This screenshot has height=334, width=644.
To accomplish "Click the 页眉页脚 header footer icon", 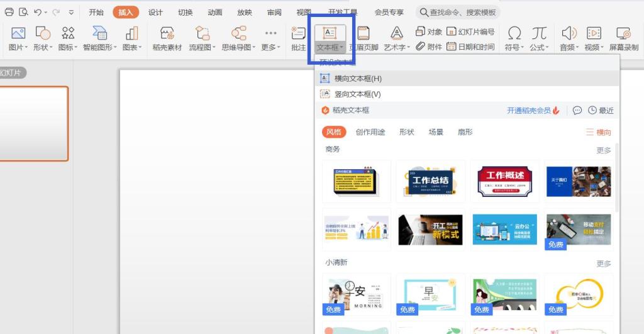I will 364,35.
